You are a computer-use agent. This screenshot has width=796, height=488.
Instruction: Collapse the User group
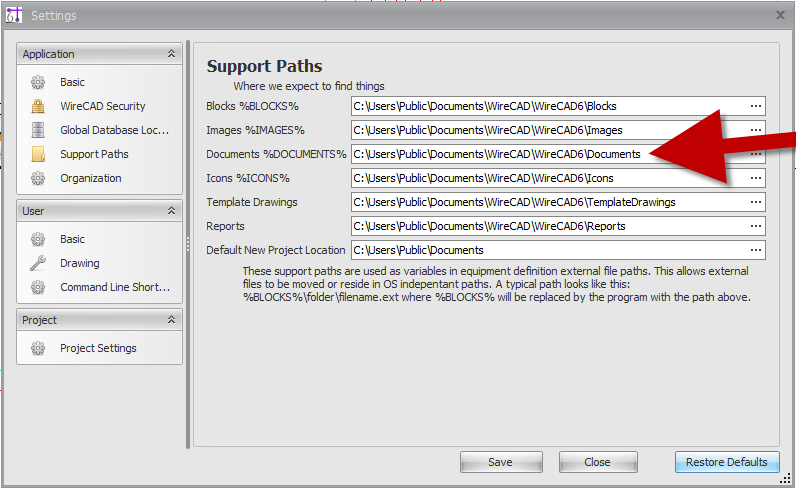pyautogui.click(x=172, y=211)
